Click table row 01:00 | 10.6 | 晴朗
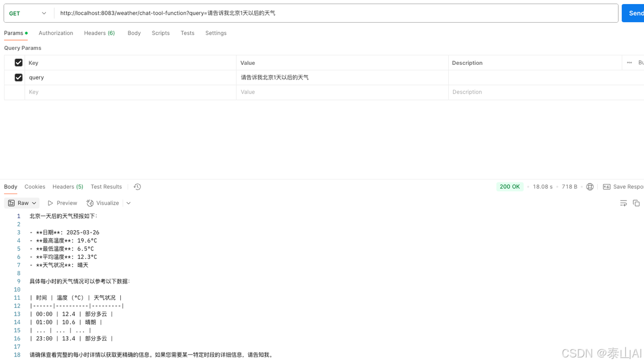644x364 pixels. pyautogui.click(x=66, y=322)
